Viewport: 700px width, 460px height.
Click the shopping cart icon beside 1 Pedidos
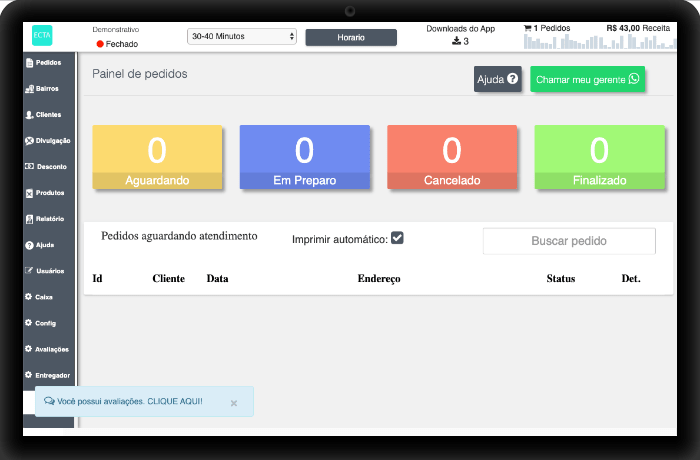(528, 28)
